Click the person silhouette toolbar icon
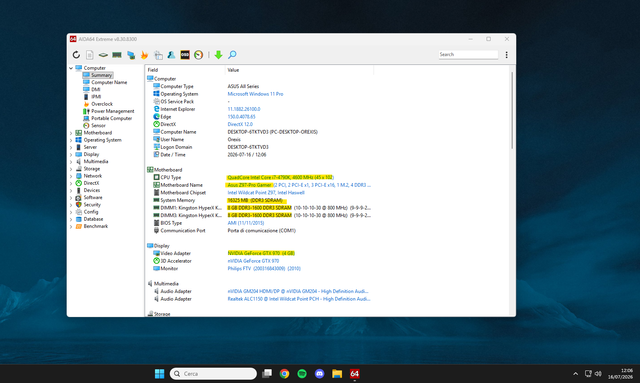Viewport: 640px width, 383px height. click(171, 55)
